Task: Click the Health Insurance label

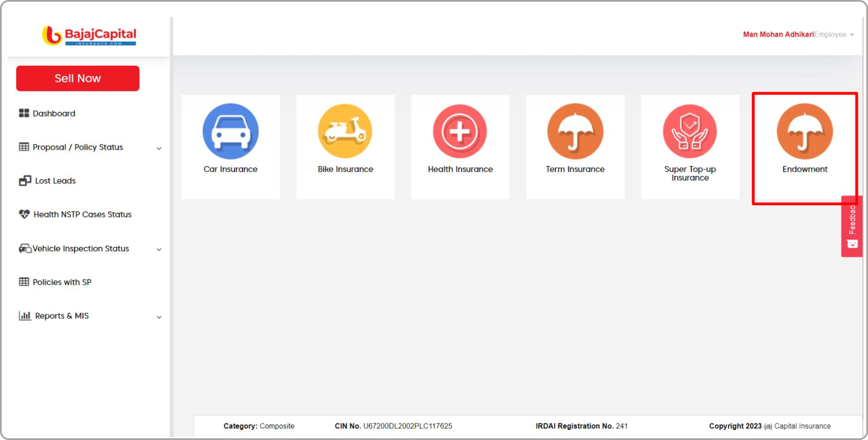Action: 460,169
